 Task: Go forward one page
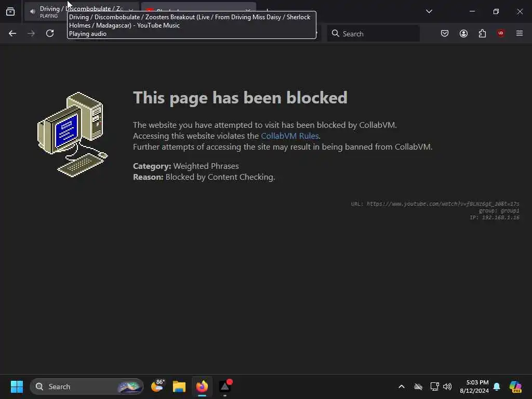pos(31,34)
